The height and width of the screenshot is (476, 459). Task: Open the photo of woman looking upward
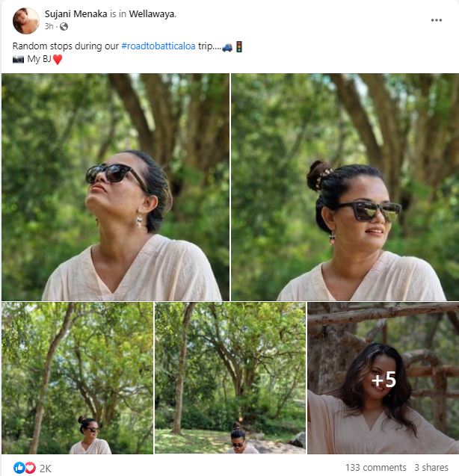[x=115, y=187]
